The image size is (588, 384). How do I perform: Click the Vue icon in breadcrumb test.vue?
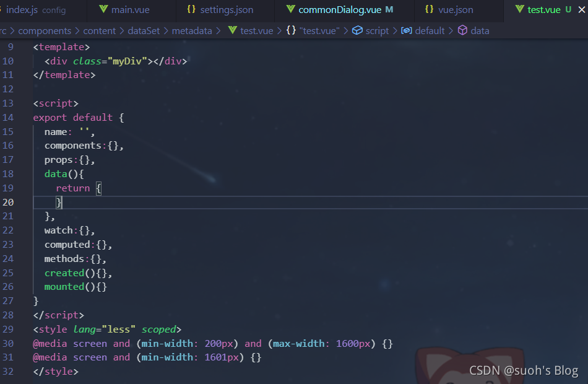click(x=233, y=30)
